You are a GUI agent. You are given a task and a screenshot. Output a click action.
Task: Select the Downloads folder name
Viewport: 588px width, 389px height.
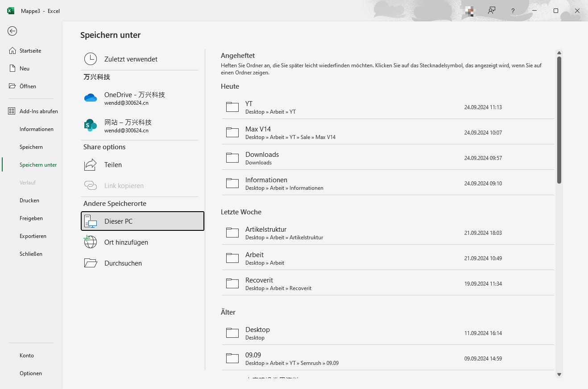click(x=262, y=155)
